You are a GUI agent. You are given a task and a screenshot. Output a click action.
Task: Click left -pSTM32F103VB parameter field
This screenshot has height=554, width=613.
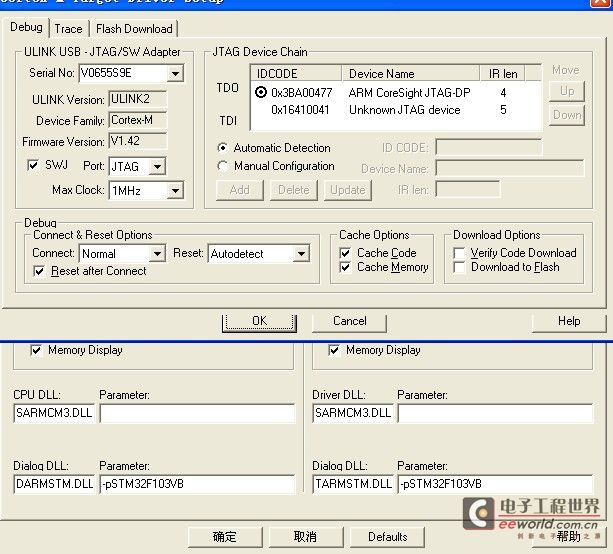tap(197, 484)
